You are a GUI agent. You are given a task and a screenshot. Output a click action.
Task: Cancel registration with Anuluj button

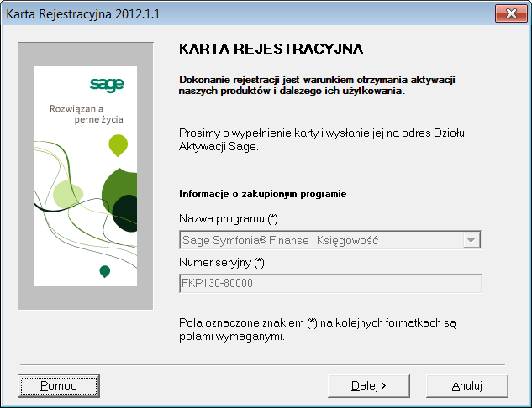click(467, 386)
